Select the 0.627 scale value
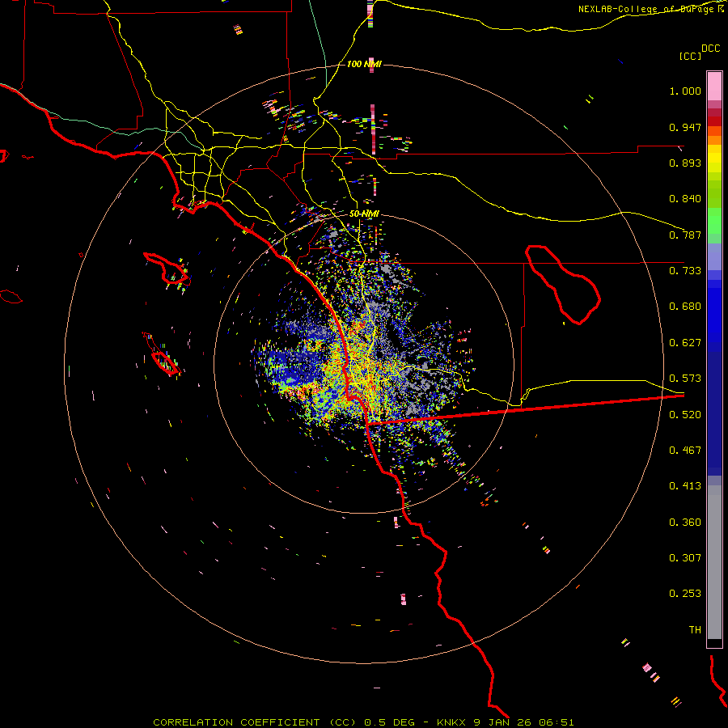 [685, 343]
